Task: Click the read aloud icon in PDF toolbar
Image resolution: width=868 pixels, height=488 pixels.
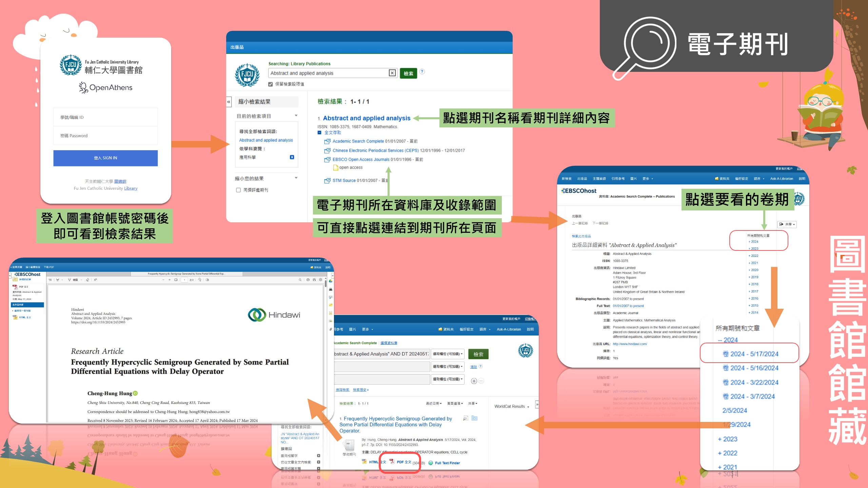Action: pos(95,280)
